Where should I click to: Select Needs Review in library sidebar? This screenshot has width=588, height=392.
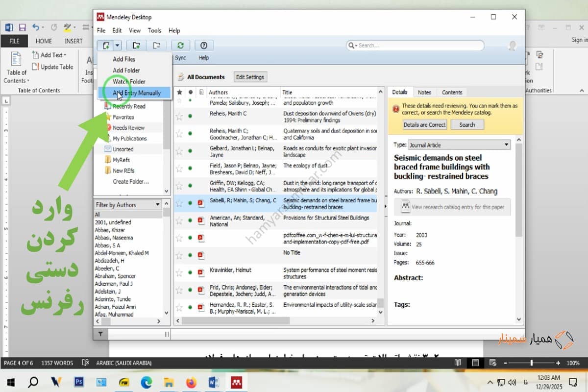(x=128, y=128)
